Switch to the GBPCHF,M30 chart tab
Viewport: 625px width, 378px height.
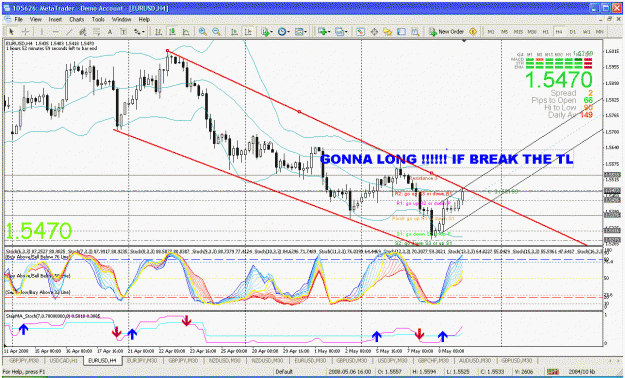[433, 360]
